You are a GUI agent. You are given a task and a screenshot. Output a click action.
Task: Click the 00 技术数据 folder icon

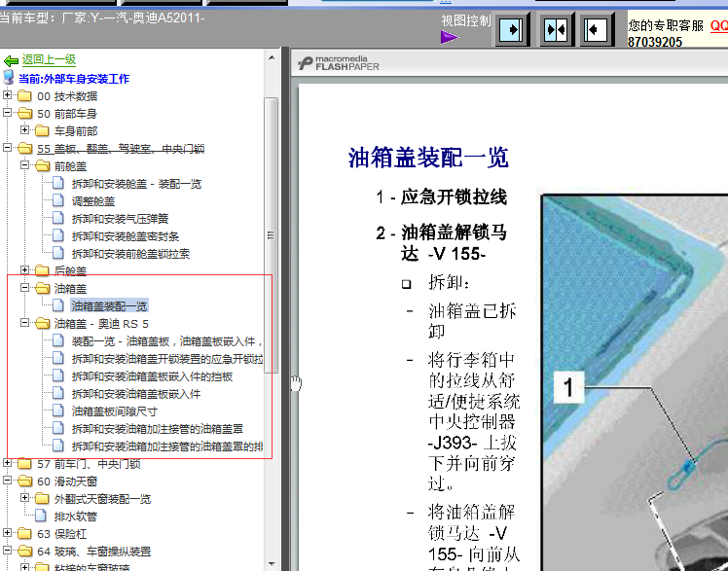(24, 96)
